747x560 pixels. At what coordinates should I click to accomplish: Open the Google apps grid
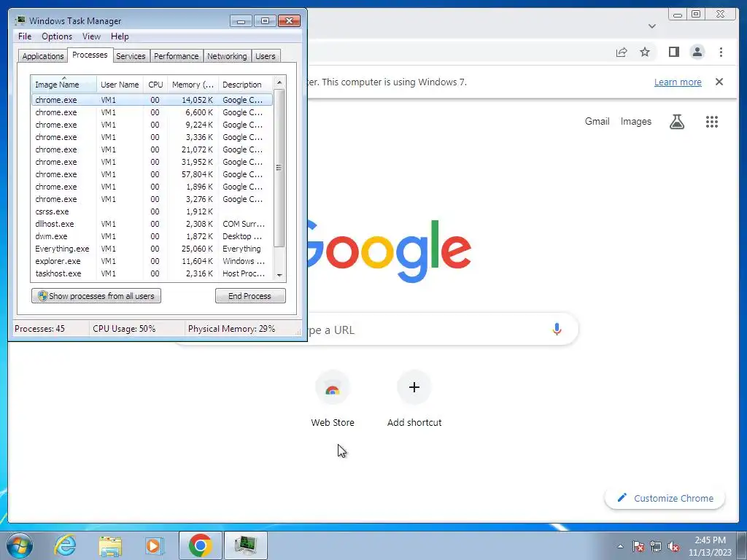(x=711, y=122)
